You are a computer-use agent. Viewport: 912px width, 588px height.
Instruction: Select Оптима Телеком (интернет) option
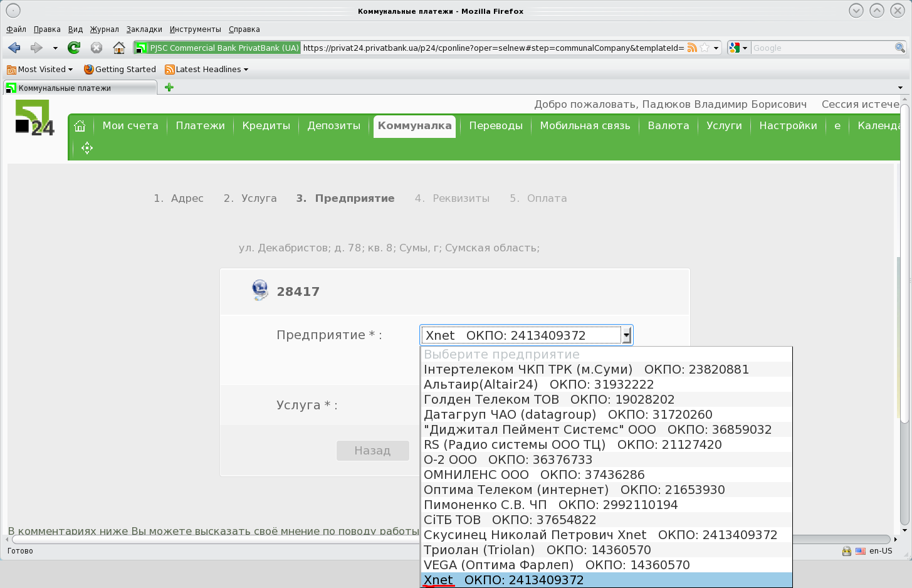coord(606,490)
